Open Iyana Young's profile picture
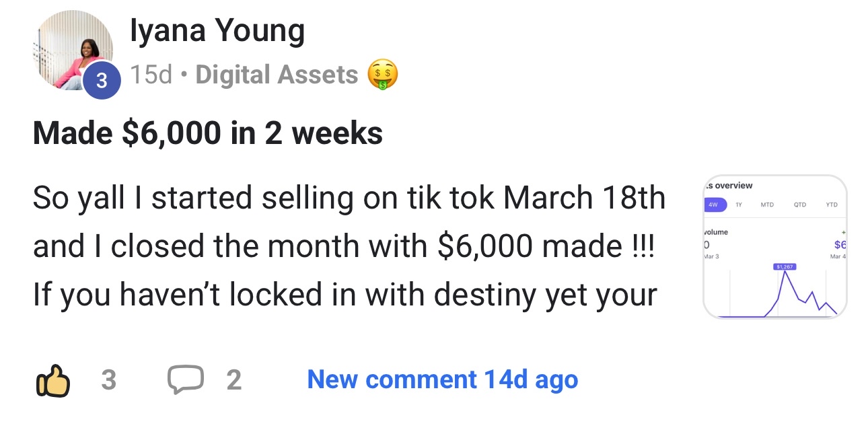 tap(73, 51)
